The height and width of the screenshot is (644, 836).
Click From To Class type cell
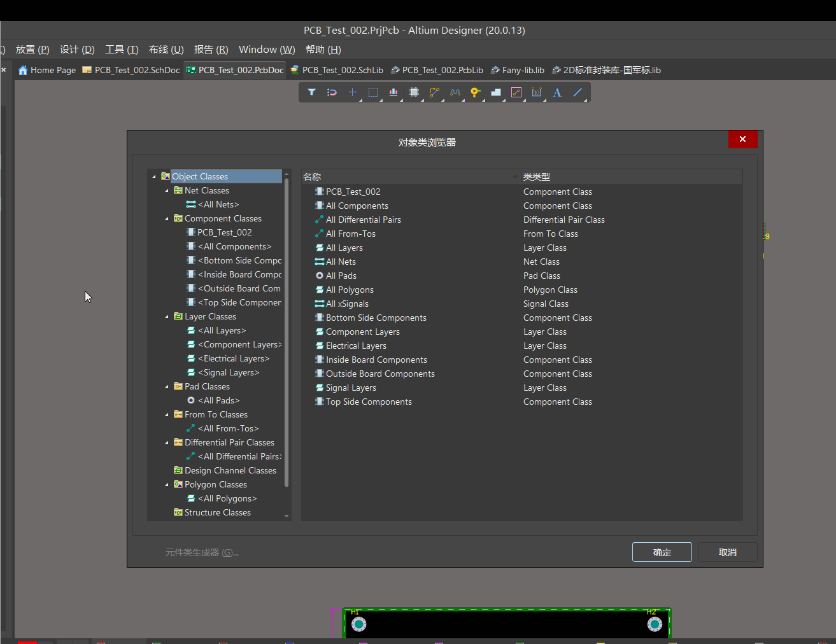(551, 234)
